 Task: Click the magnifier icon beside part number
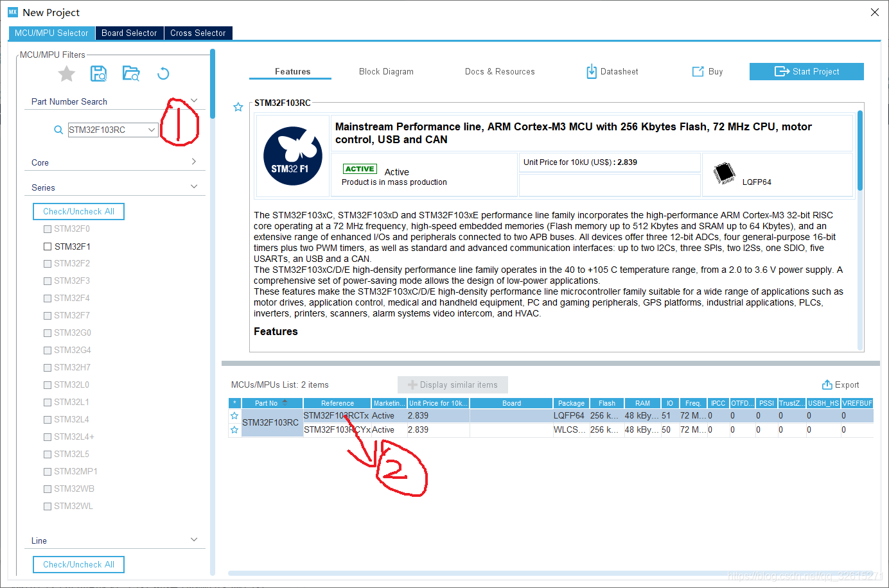pyautogui.click(x=58, y=130)
